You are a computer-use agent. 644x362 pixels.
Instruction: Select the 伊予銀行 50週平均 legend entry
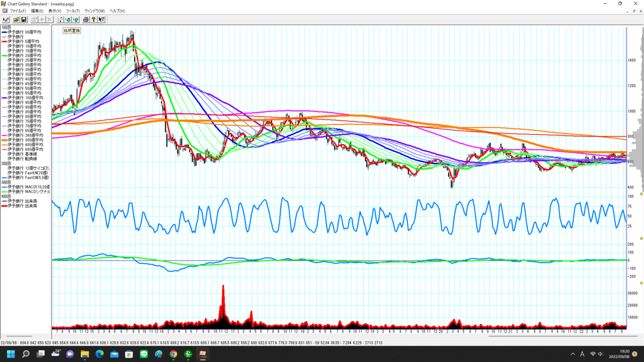(x=24, y=88)
